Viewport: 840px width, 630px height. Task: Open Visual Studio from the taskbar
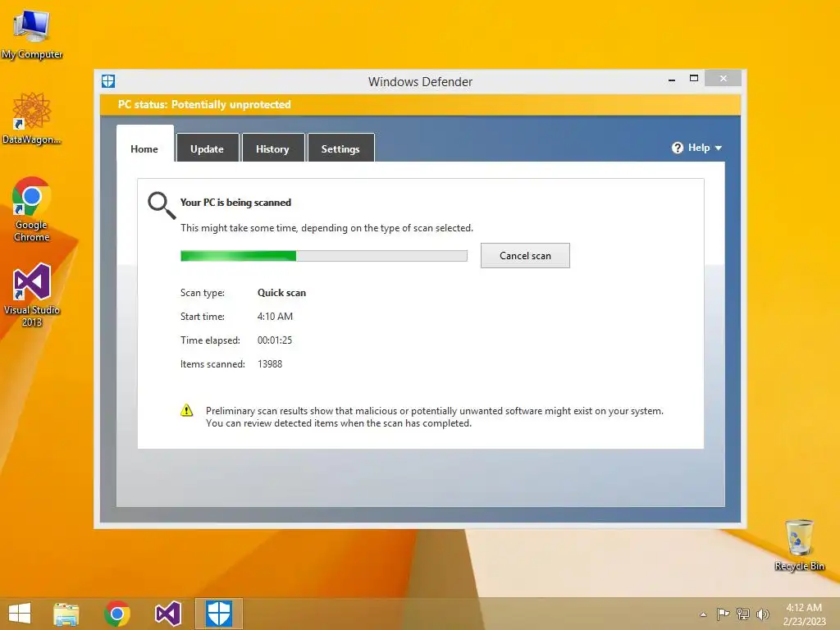click(167, 614)
